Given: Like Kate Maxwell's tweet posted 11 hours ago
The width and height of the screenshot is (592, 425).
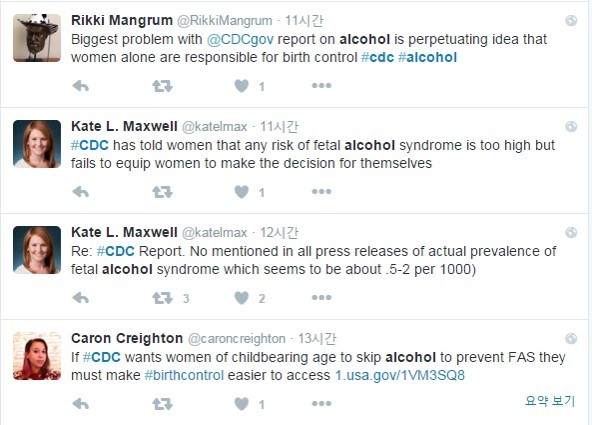Looking at the screenshot, I should [242, 192].
